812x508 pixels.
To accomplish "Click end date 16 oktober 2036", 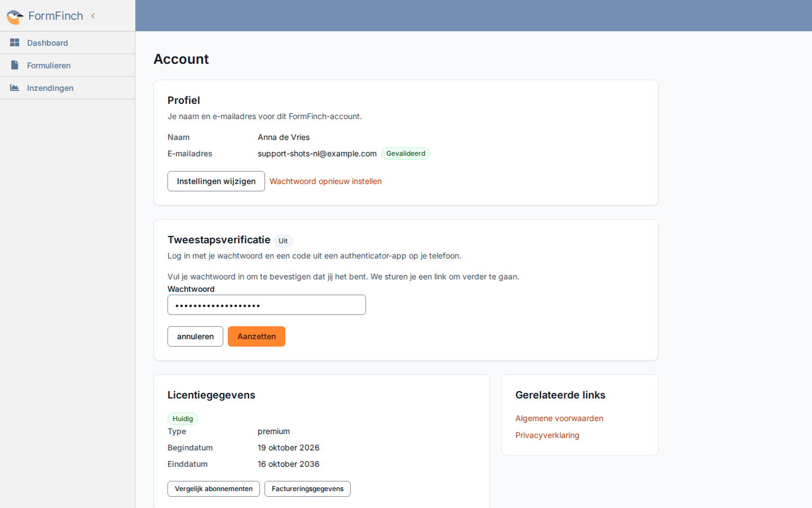I will (x=288, y=464).
